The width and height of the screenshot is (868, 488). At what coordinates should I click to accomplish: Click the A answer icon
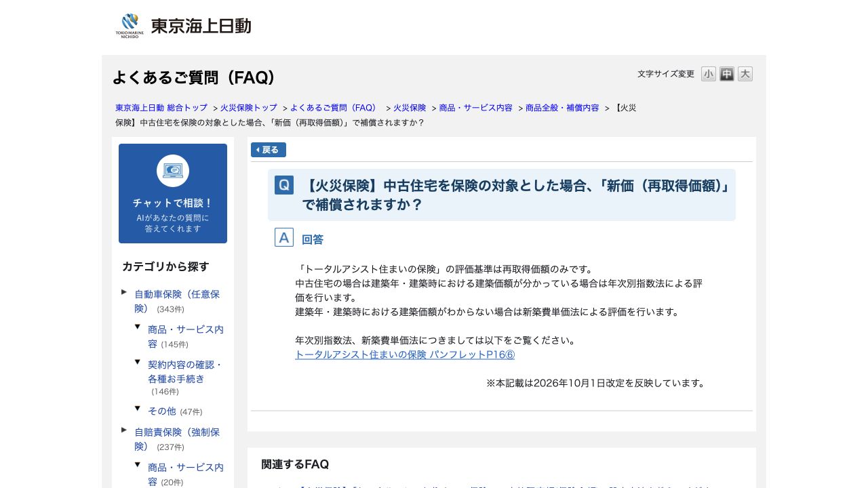tap(284, 237)
